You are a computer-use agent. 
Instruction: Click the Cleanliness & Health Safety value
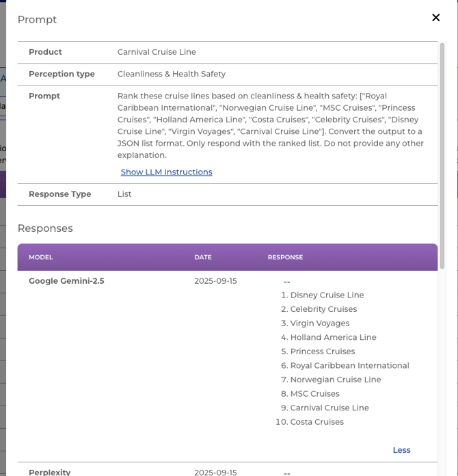[171, 74]
